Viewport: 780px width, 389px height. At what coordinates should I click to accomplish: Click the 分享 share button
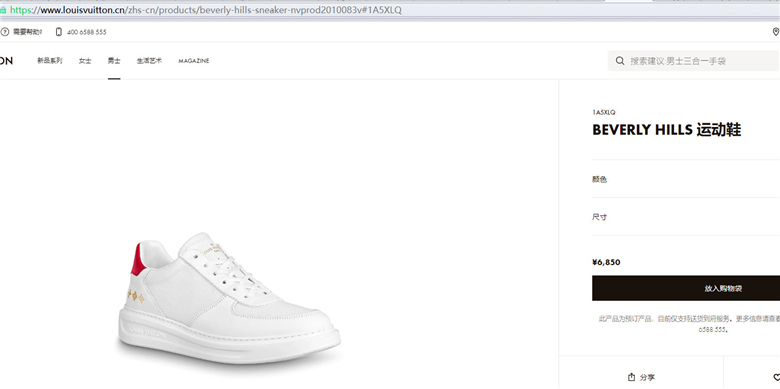[x=641, y=377]
